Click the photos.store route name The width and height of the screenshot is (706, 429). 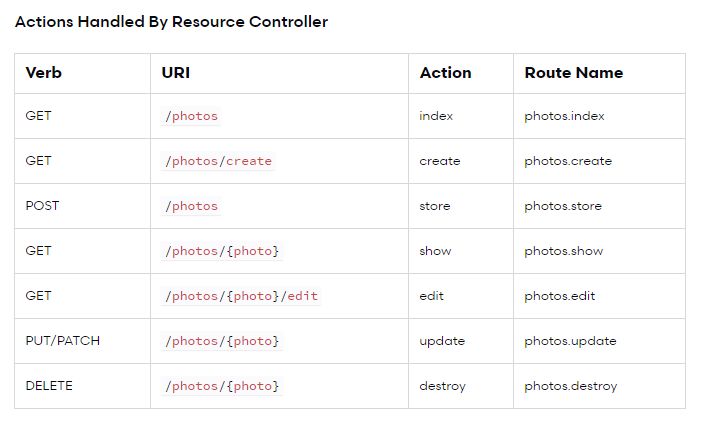click(564, 206)
